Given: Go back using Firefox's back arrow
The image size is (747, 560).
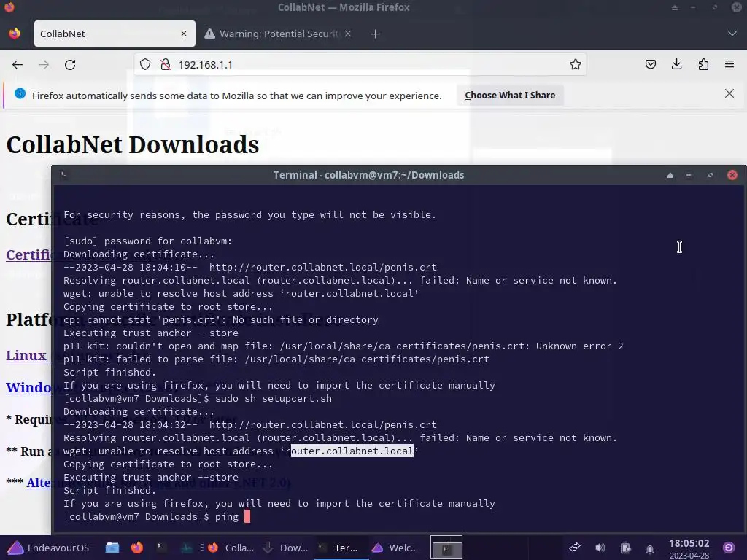Looking at the screenshot, I should coord(18,65).
